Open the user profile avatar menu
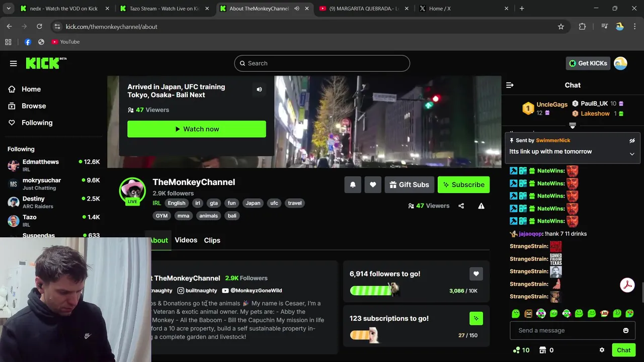 tap(620, 63)
